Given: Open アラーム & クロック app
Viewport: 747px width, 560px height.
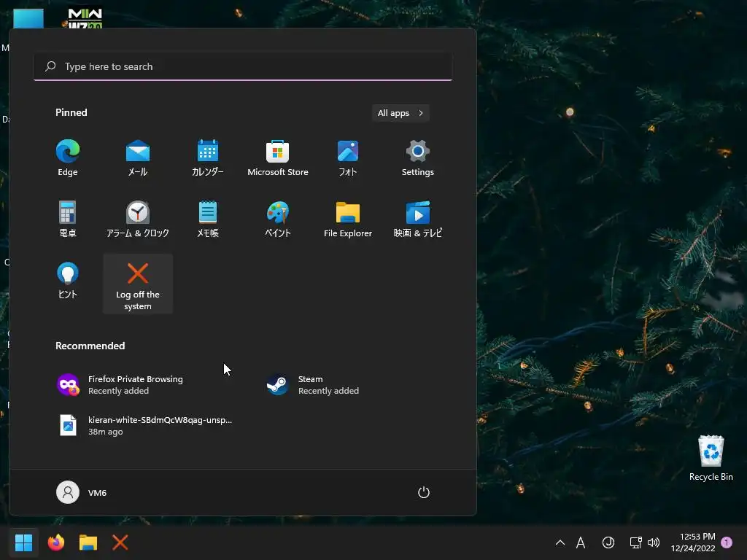Looking at the screenshot, I should [138, 219].
